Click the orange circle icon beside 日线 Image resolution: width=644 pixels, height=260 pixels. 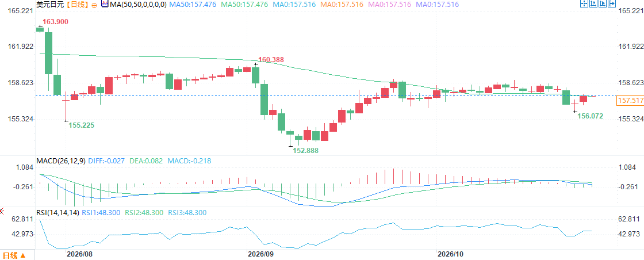click(94, 5)
